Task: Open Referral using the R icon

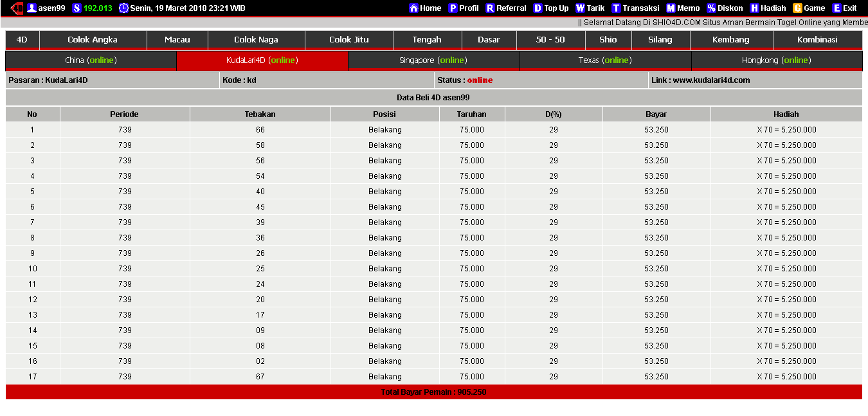Action: pyautogui.click(x=490, y=8)
